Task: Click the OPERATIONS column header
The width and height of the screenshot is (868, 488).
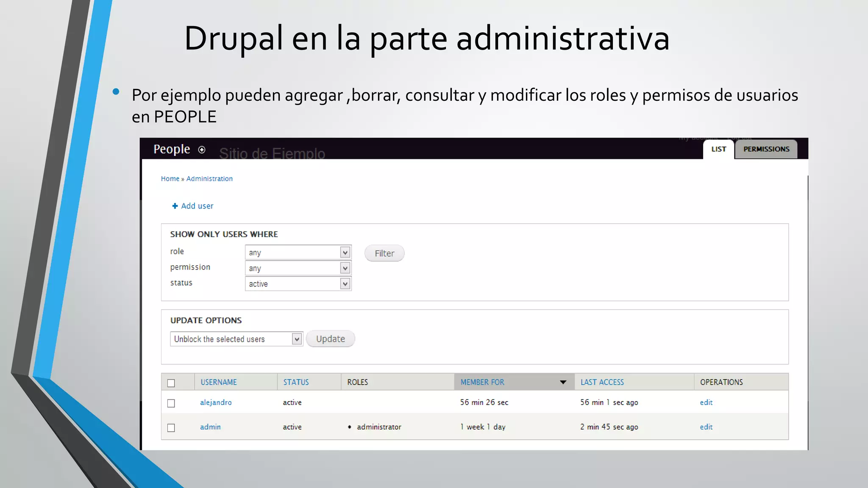Action: [721, 382]
